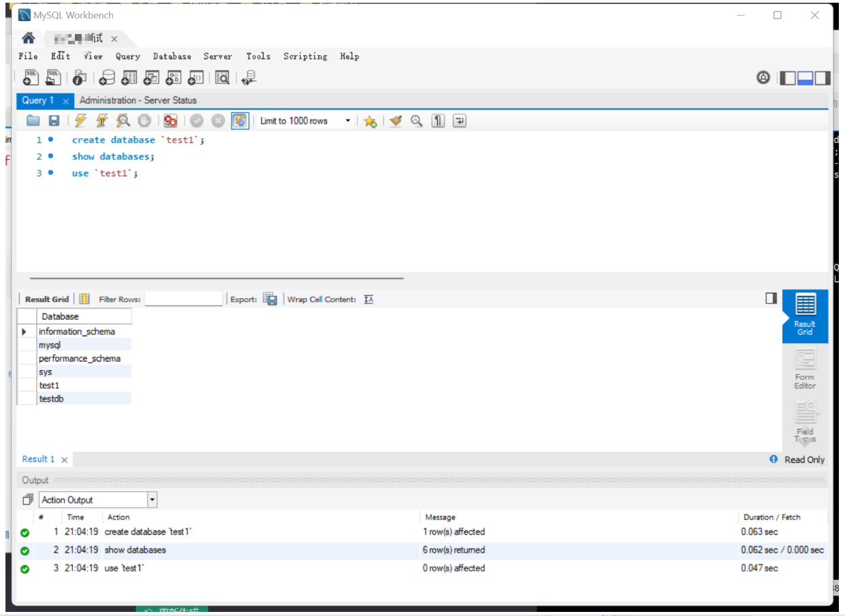Open the Query menu

tap(128, 56)
